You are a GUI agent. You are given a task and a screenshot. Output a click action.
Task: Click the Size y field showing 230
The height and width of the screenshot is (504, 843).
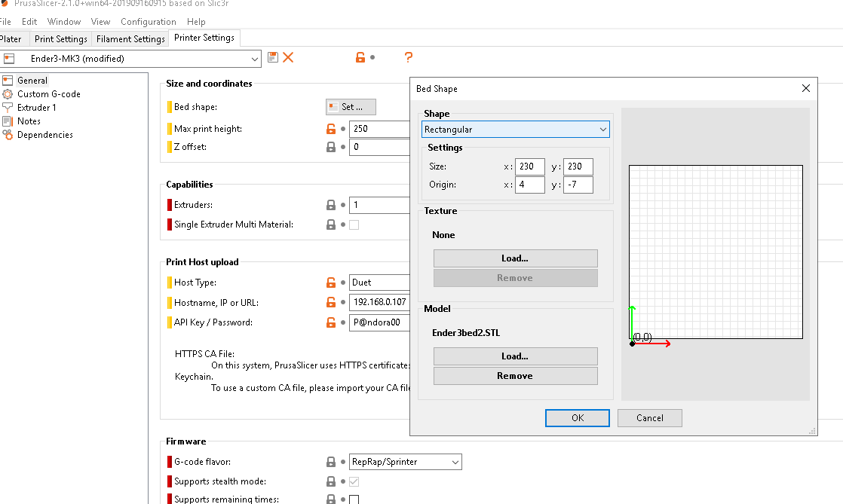(x=578, y=166)
